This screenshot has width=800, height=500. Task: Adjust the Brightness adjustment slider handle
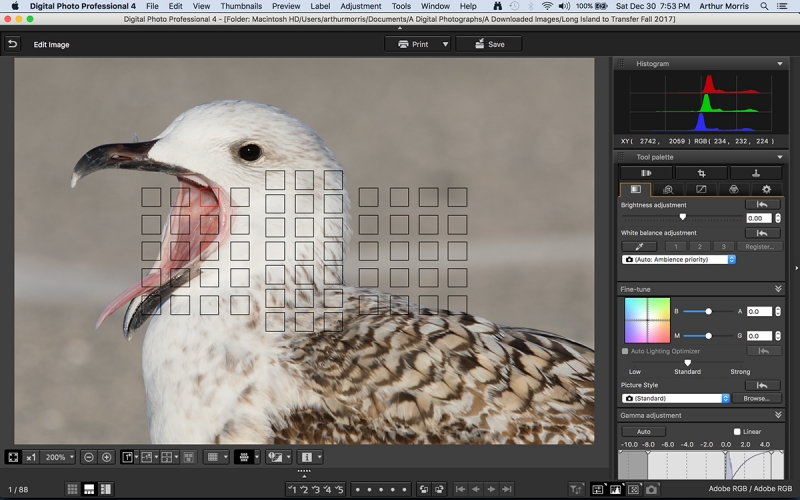(683, 217)
